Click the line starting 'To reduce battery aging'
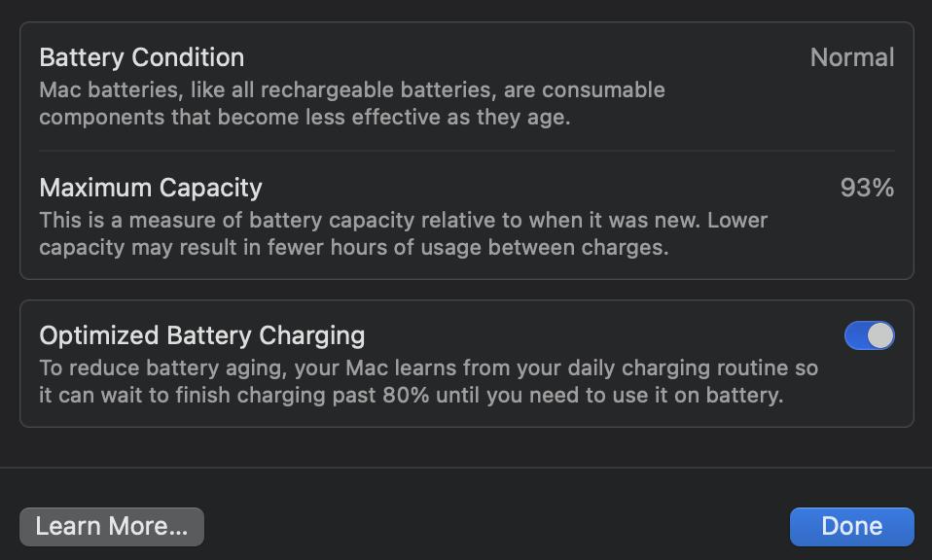This screenshot has height=560, width=932. (429, 368)
